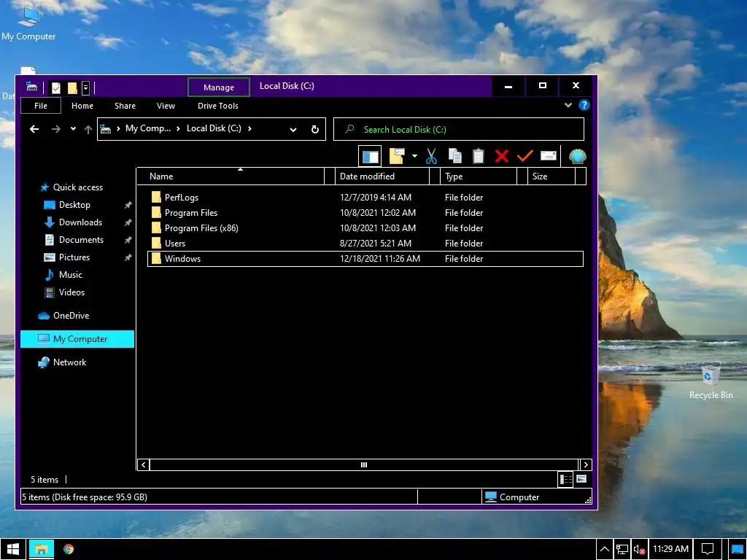Switch to Large icons view icon

tap(581, 479)
